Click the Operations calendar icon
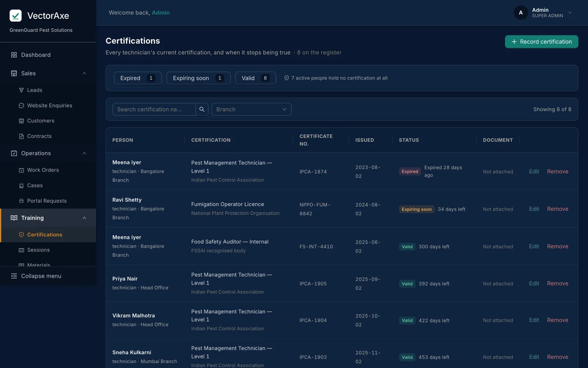588x368 pixels. (14, 153)
